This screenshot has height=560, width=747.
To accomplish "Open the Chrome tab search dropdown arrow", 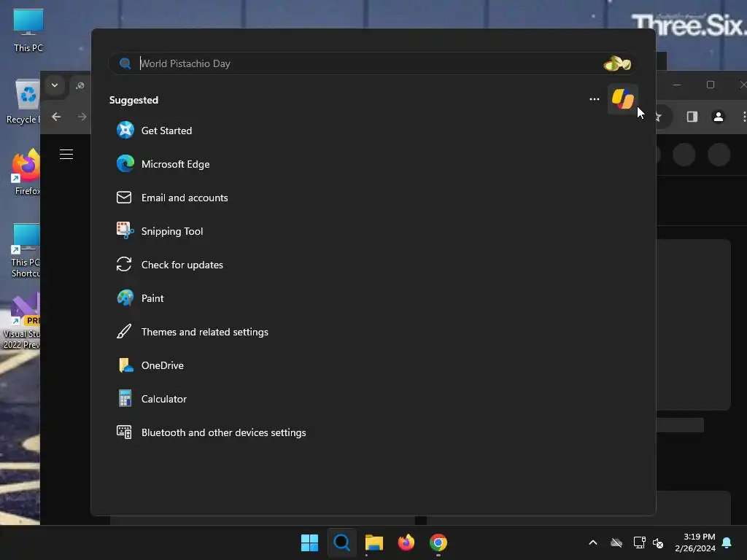I will click(55, 85).
